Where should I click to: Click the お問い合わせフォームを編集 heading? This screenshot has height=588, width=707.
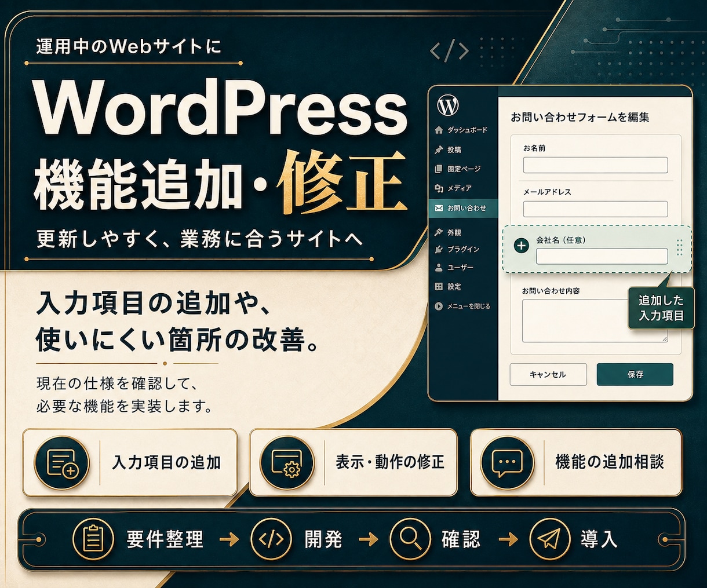(580, 117)
